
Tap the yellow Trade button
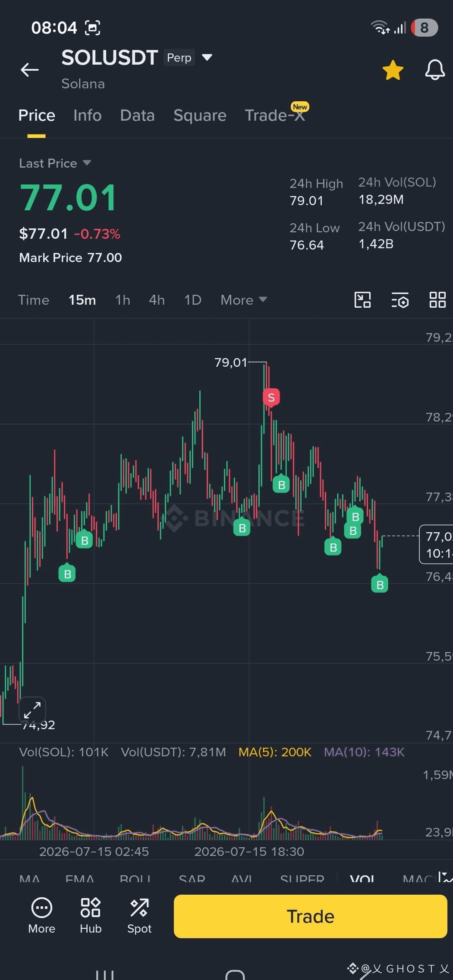pos(310,916)
